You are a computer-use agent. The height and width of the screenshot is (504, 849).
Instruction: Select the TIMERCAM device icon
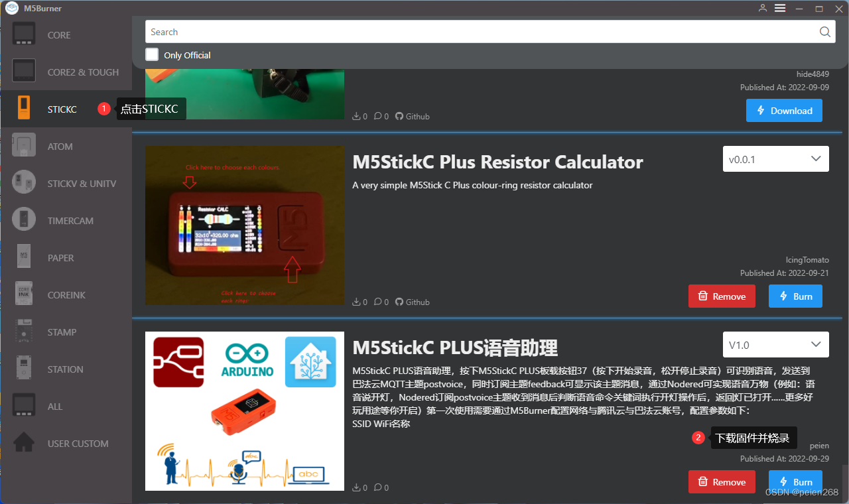coord(24,220)
